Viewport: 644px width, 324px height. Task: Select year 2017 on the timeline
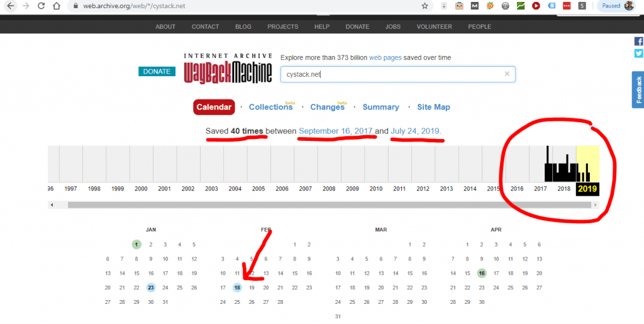coord(540,189)
